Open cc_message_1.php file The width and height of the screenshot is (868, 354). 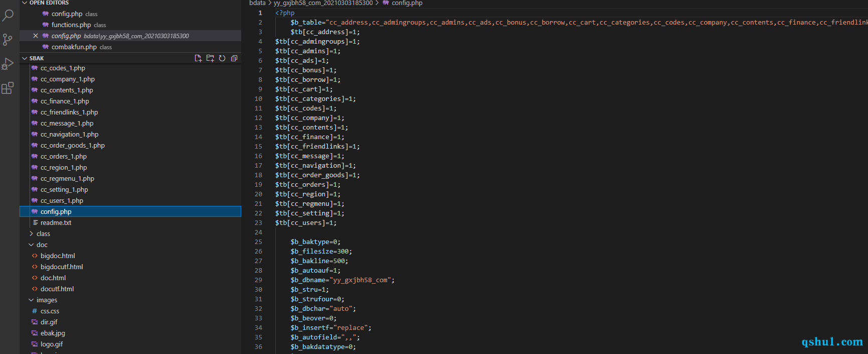tap(130, 123)
